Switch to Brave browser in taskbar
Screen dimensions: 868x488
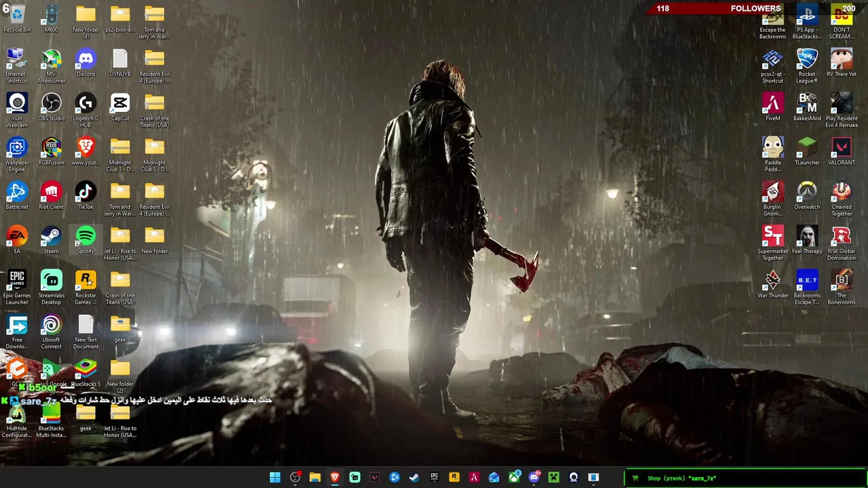point(334,478)
